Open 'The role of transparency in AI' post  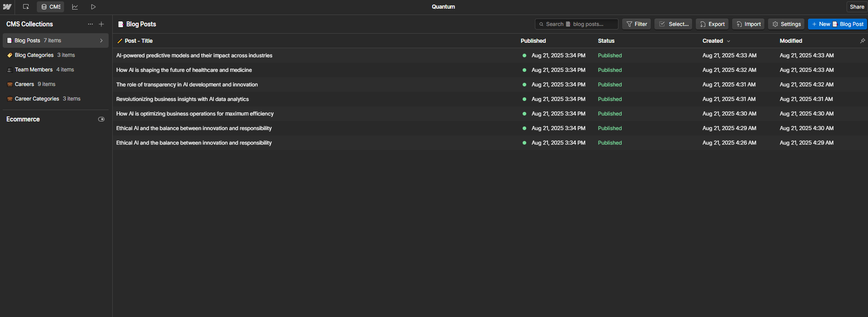tap(187, 85)
